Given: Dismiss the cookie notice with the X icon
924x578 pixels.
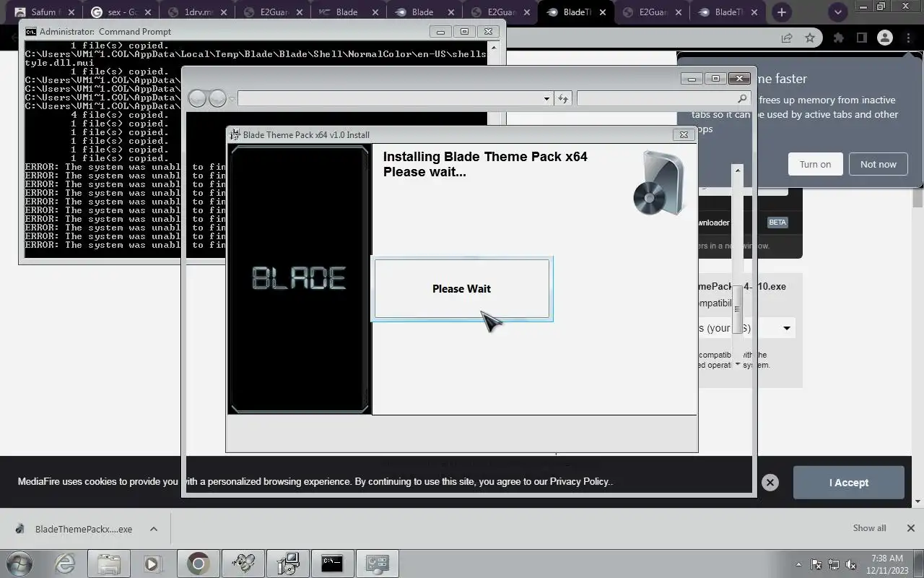Looking at the screenshot, I should [x=770, y=483].
